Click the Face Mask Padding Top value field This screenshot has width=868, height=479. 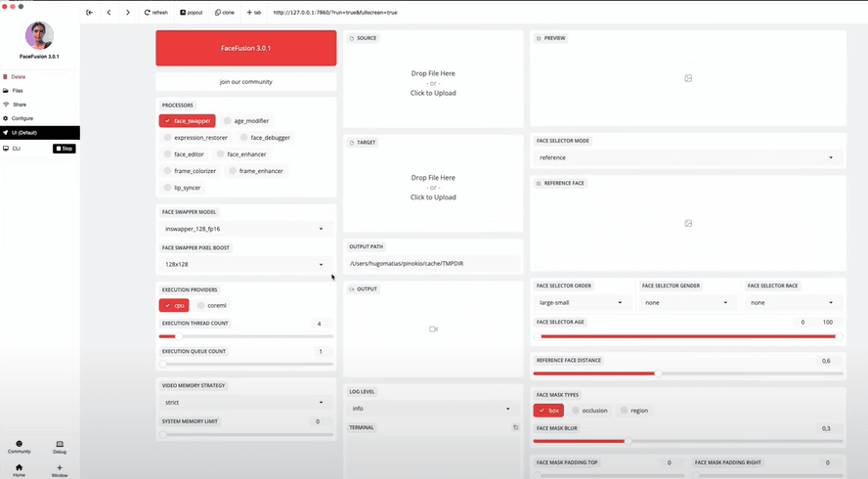tap(669, 462)
